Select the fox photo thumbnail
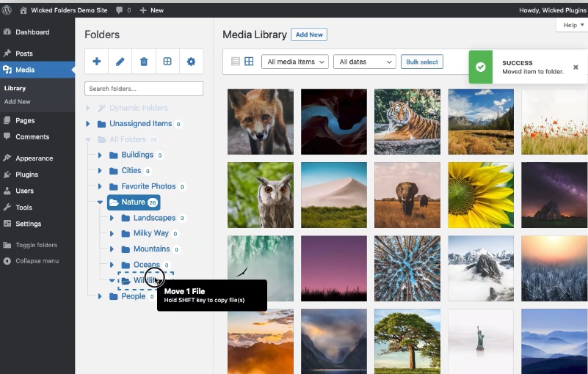This screenshot has width=588, height=374. pyautogui.click(x=261, y=122)
